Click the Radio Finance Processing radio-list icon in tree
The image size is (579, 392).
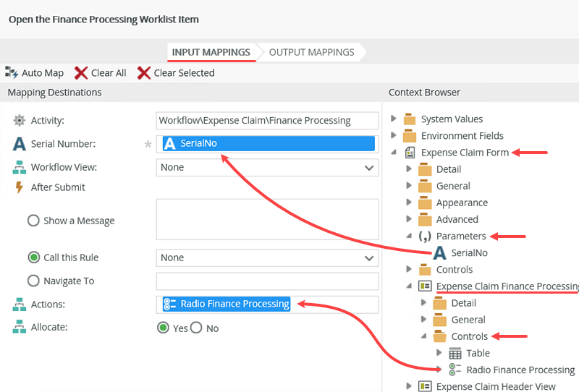[x=455, y=370]
